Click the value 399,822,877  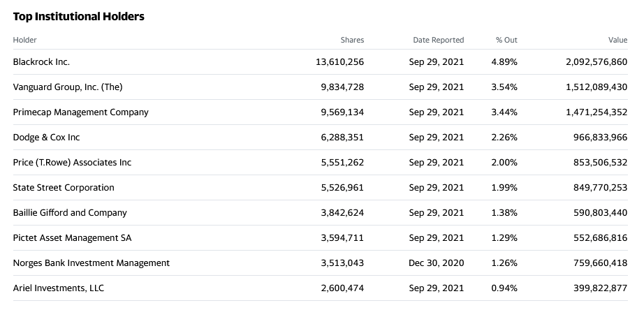tap(600, 288)
